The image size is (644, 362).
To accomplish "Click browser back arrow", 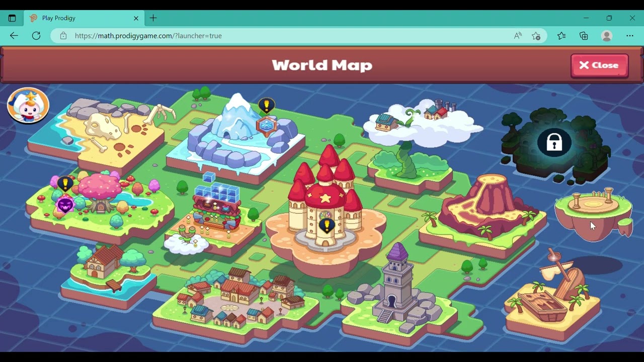I will click(14, 36).
